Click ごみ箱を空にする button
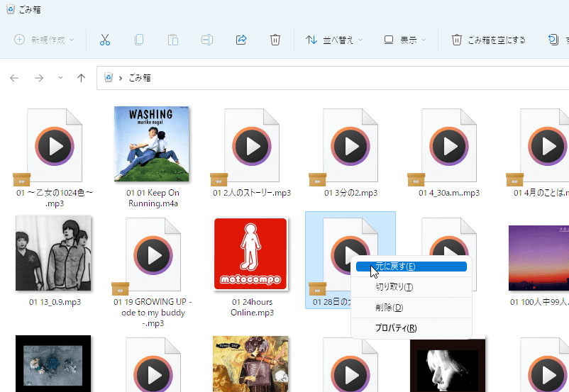569x392 pixels. tap(488, 40)
